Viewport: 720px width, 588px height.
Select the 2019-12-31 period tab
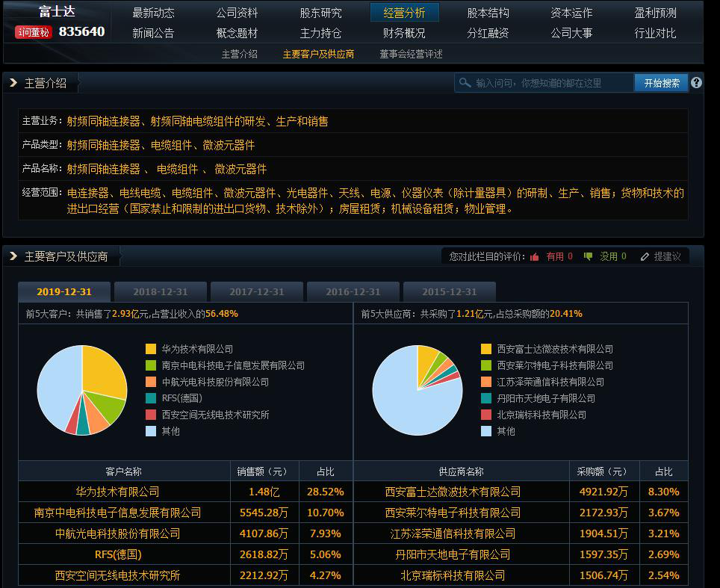click(64, 291)
